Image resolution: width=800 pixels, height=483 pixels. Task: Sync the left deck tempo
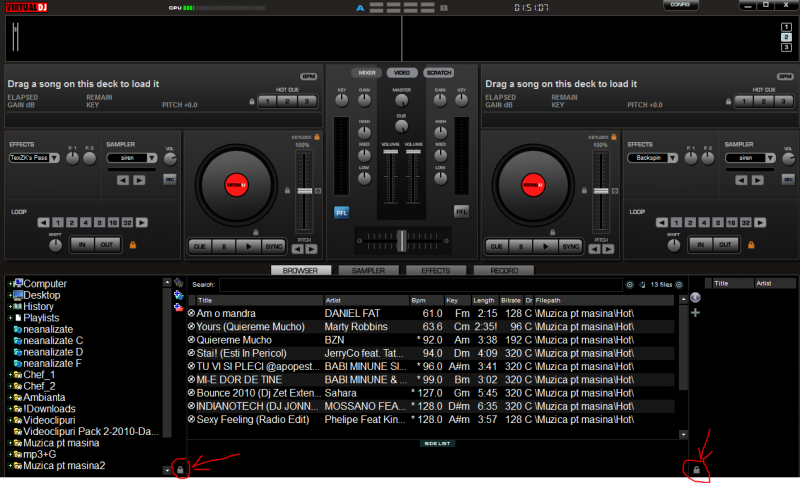pyautogui.click(x=273, y=246)
